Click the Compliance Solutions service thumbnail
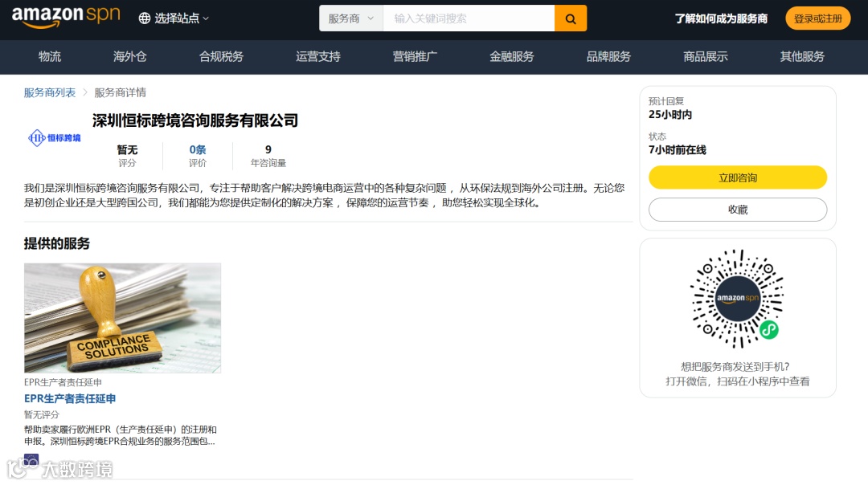 122,318
